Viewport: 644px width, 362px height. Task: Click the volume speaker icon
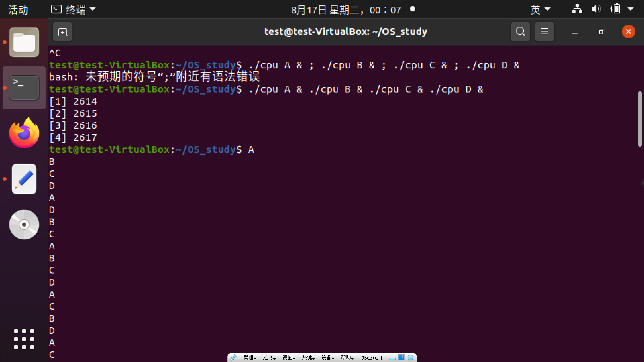point(596,9)
